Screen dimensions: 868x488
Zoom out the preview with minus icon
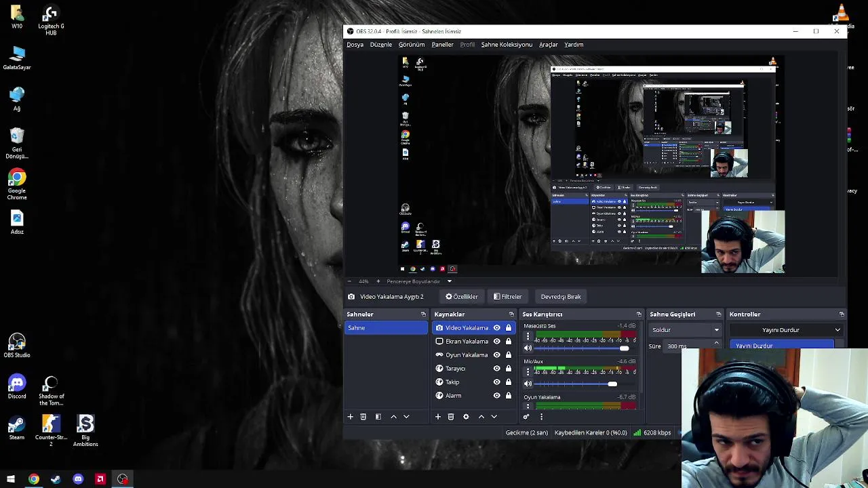[x=349, y=281]
